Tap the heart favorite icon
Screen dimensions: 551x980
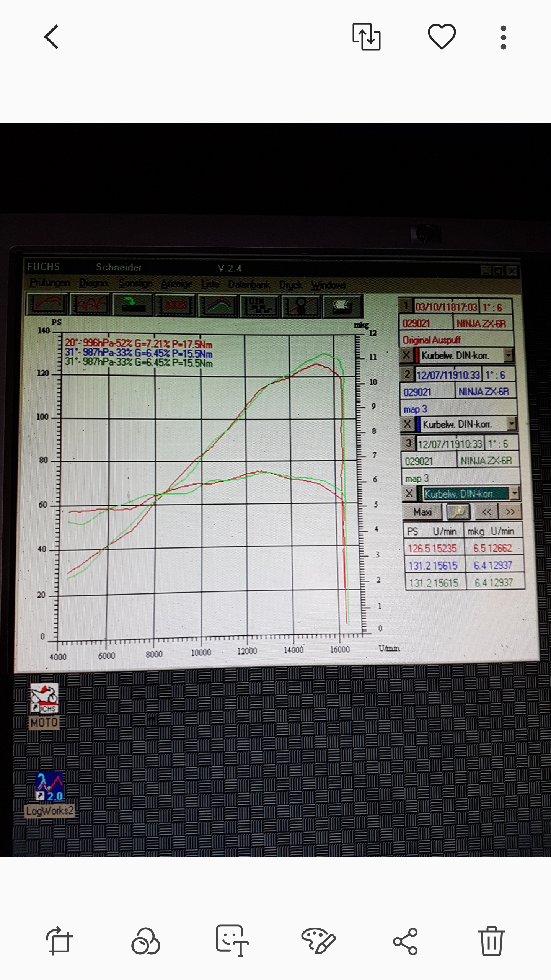click(x=442, y=37)
